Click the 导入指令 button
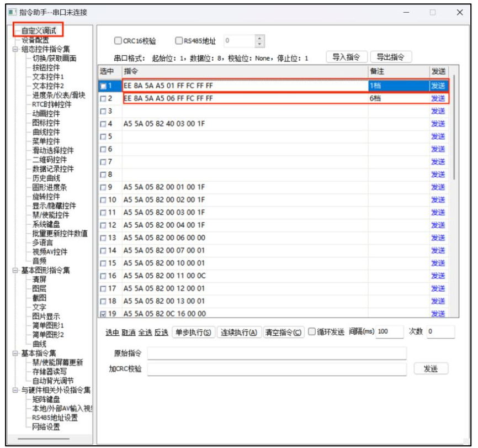This screenshot has height=448, width=478. (x=347, y=57)
